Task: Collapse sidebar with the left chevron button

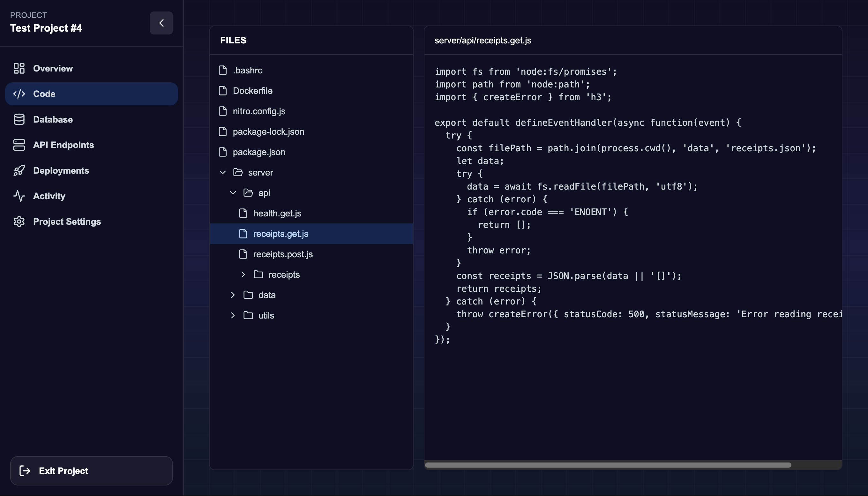Action: pos(161,23)
